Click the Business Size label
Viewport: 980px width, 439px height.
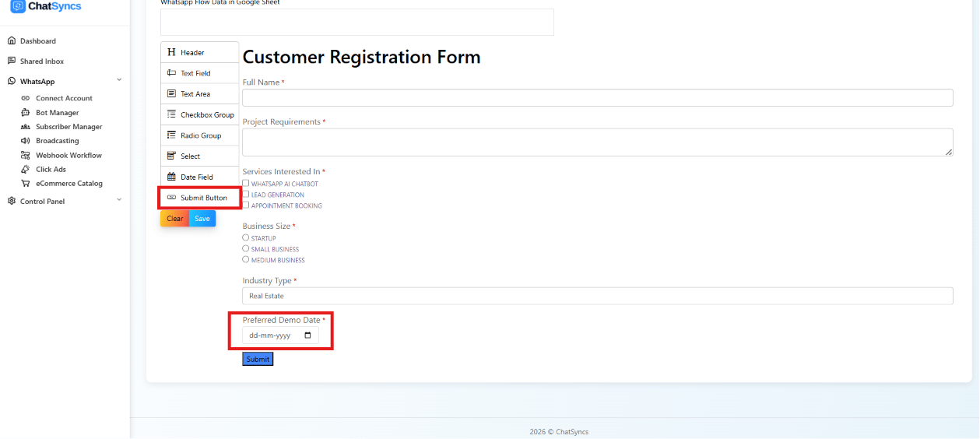coord(266,227)
